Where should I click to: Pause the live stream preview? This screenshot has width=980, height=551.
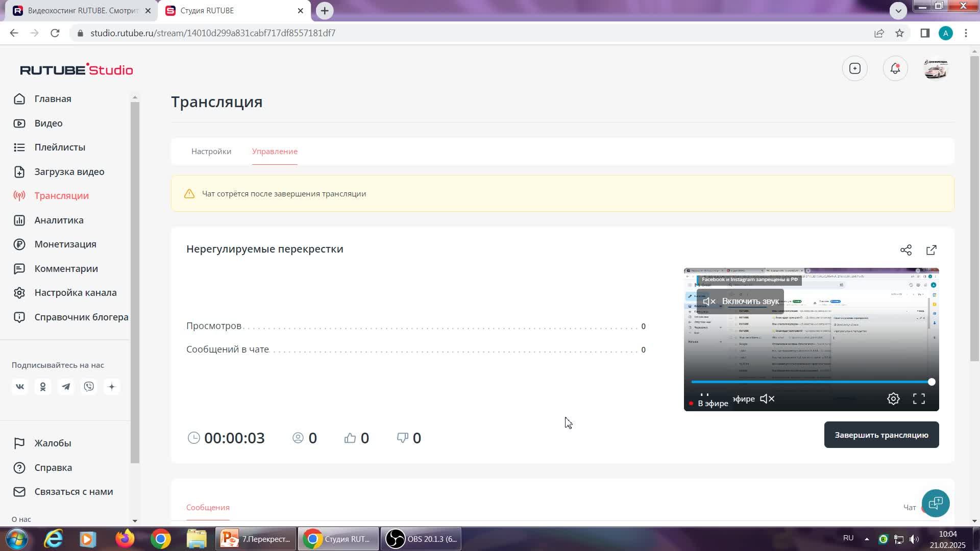click(704, 396)
